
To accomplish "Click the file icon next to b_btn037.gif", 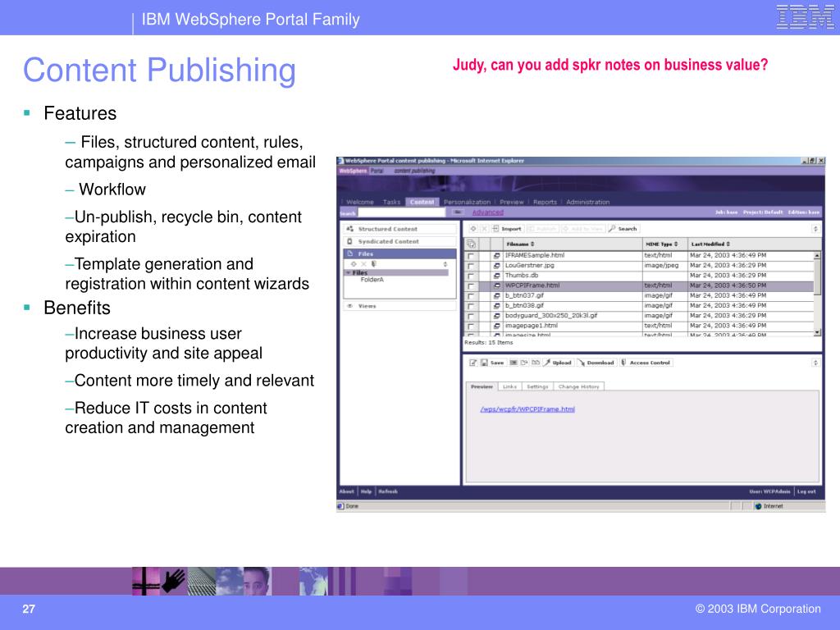I will 496,295.
